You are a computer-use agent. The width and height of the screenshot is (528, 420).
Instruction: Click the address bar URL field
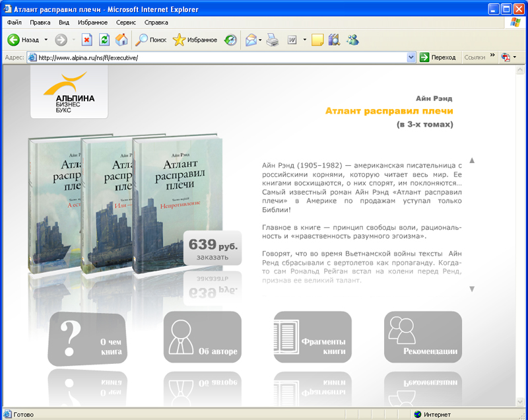point(222,57)
